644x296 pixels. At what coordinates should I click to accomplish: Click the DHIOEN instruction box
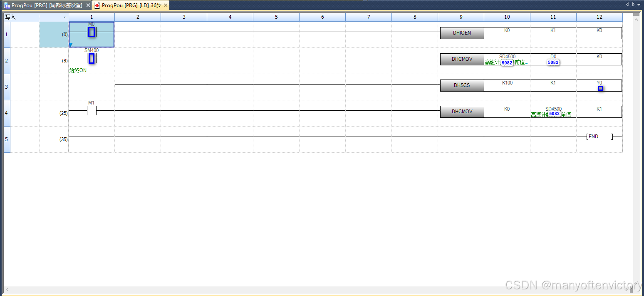tap(462, 33)
